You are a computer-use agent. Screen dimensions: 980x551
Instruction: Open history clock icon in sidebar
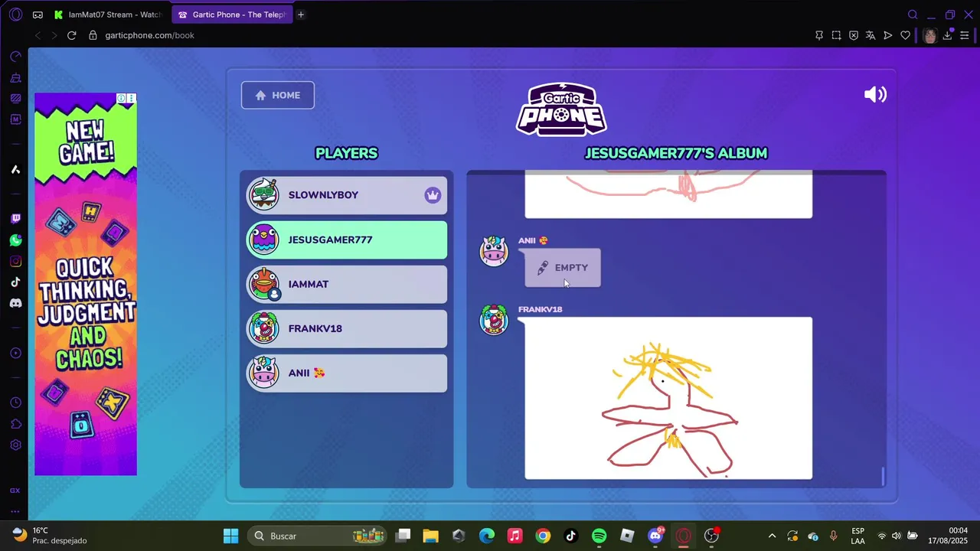15,403
